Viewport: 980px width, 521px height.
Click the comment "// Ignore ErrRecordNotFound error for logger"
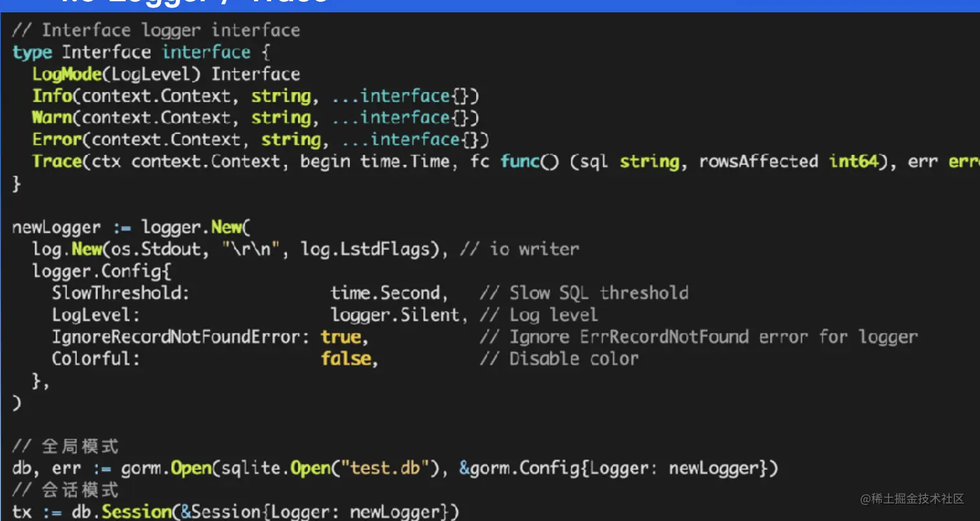[x=699, y=337]
